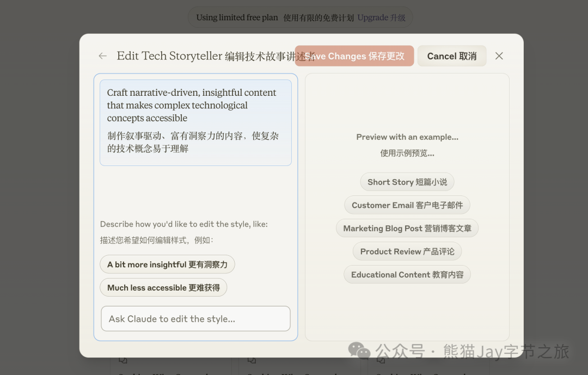Cancel editing the style
This screenshot has width=588, height=375.
pos(452,56)
